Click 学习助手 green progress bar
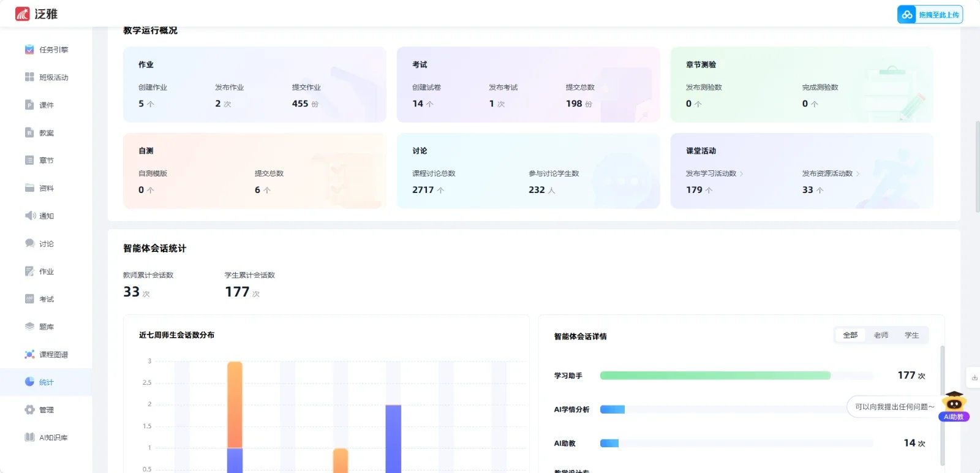 click(715, 376)
